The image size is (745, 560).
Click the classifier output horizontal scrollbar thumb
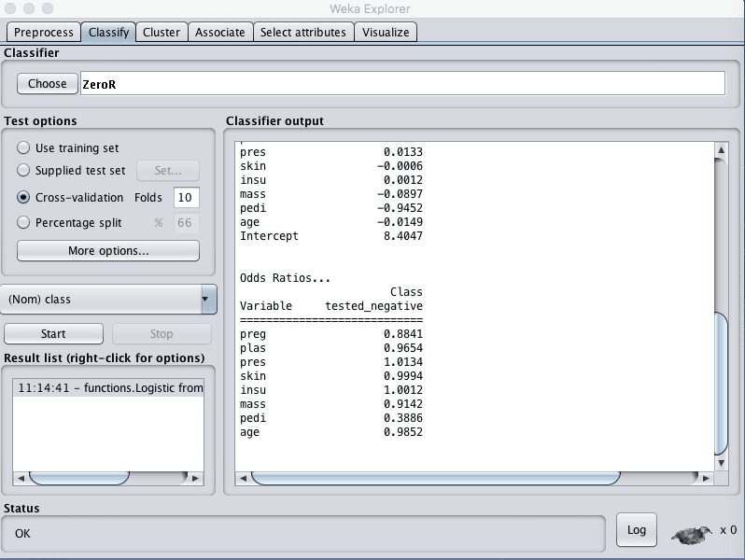click(x=436, y=478)
